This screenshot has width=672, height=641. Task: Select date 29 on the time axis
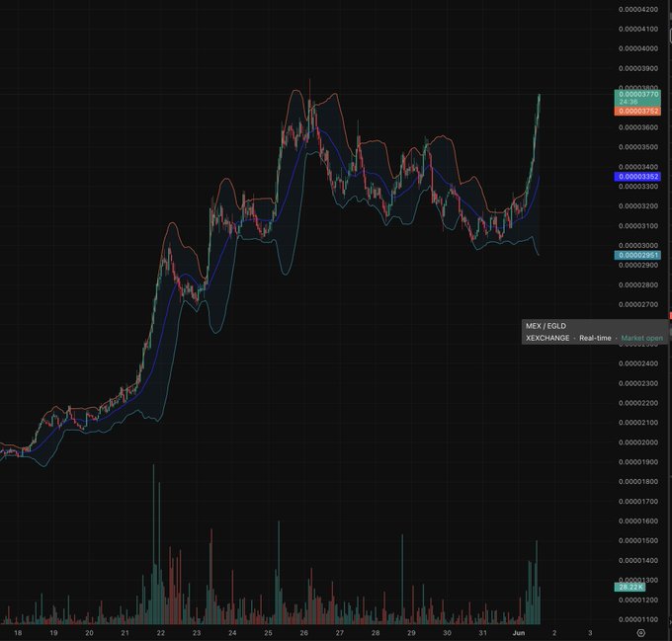411,633
